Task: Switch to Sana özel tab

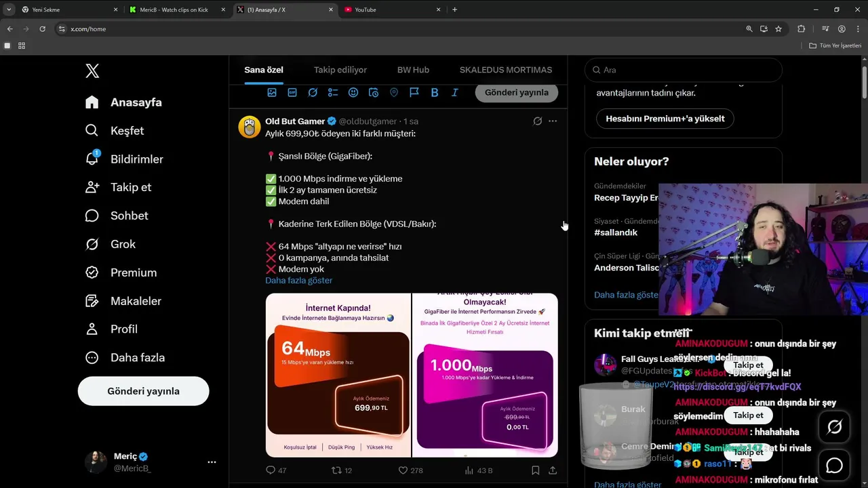Action: 264,70
